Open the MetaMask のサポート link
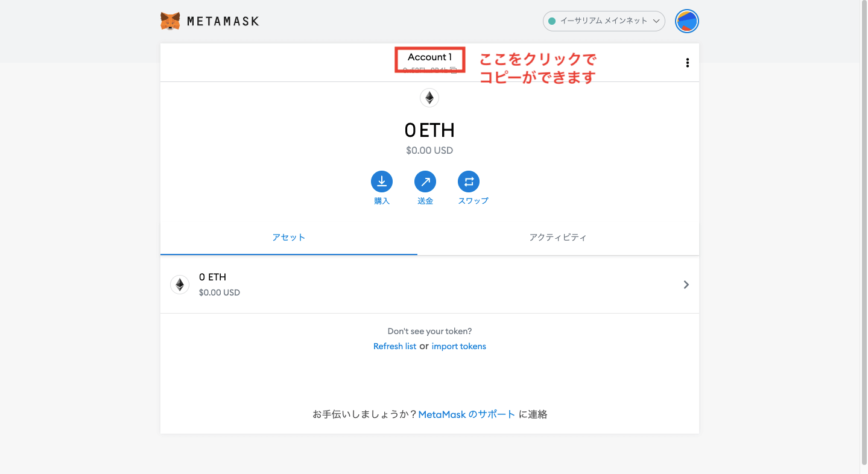The image size is (868, 474). point(467,414)
